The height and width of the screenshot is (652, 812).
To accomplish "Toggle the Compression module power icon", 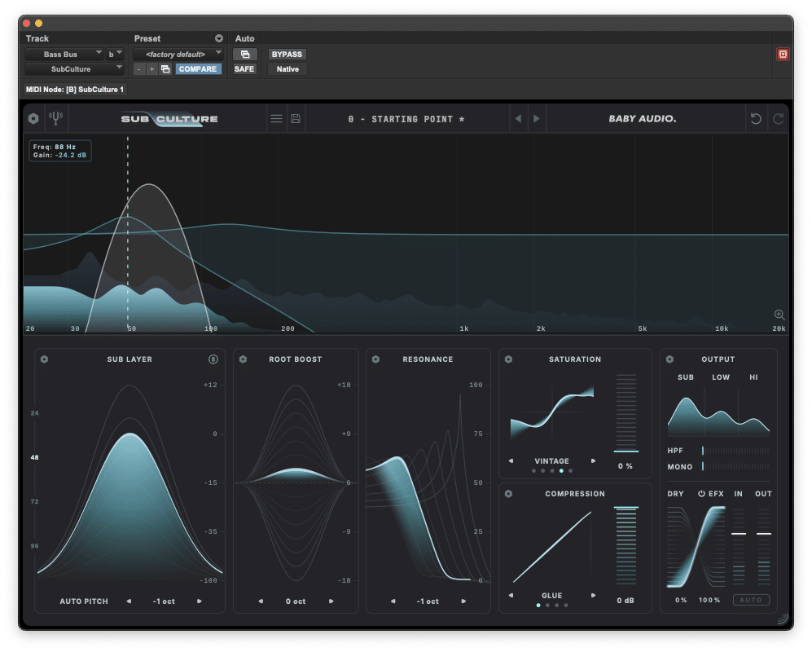I will 508,494.
